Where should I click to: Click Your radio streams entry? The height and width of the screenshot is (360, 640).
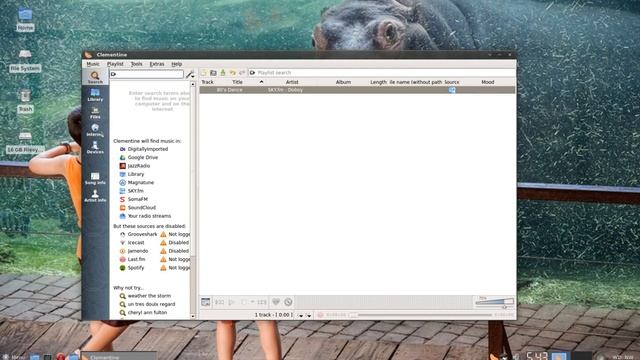pos(145,216)
